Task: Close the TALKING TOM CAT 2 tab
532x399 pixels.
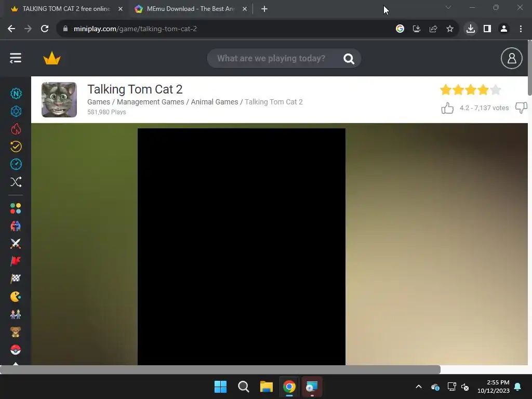Action: point(121,9)
